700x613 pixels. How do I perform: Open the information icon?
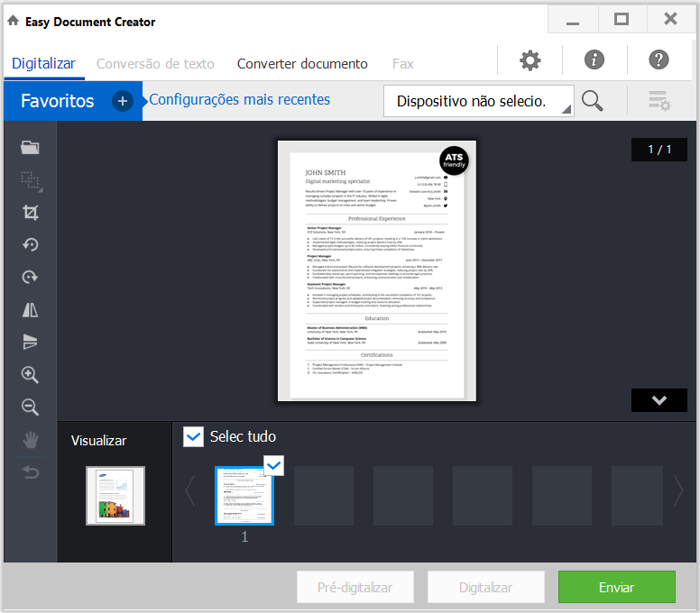594,59
